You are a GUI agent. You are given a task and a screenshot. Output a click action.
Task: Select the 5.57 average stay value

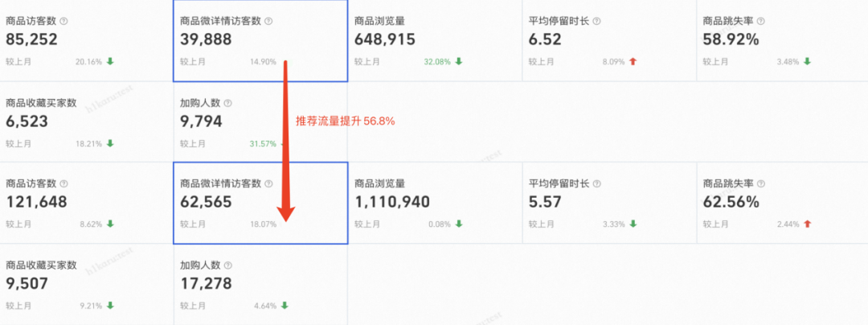point(545,202)
